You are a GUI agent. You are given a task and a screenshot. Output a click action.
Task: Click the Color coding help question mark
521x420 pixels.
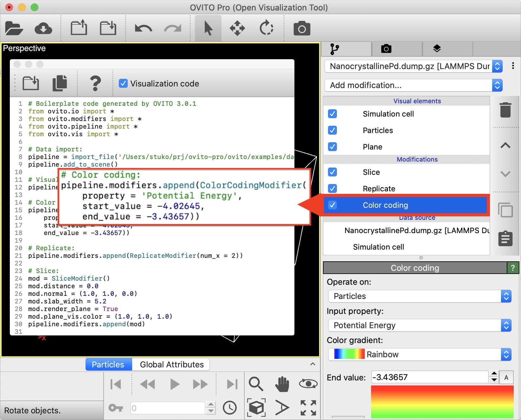tap(513, 268)
